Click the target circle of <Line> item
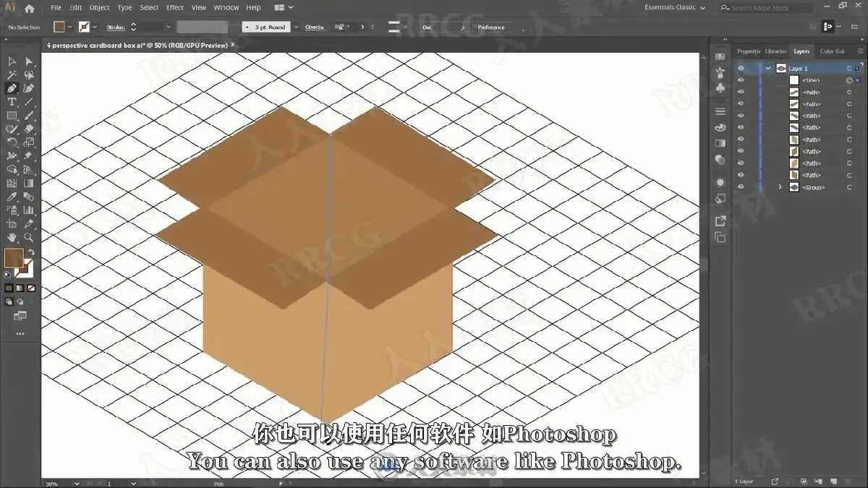 849,80
